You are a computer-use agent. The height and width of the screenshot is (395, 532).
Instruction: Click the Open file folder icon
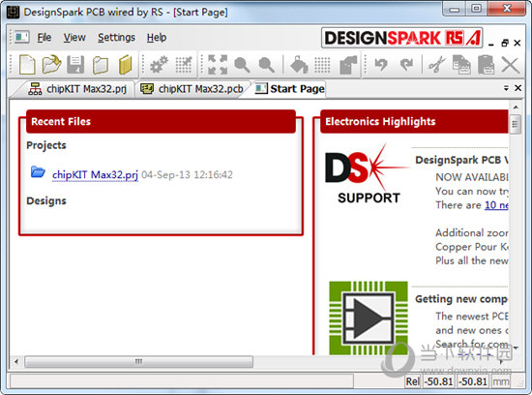coord(51,64)
